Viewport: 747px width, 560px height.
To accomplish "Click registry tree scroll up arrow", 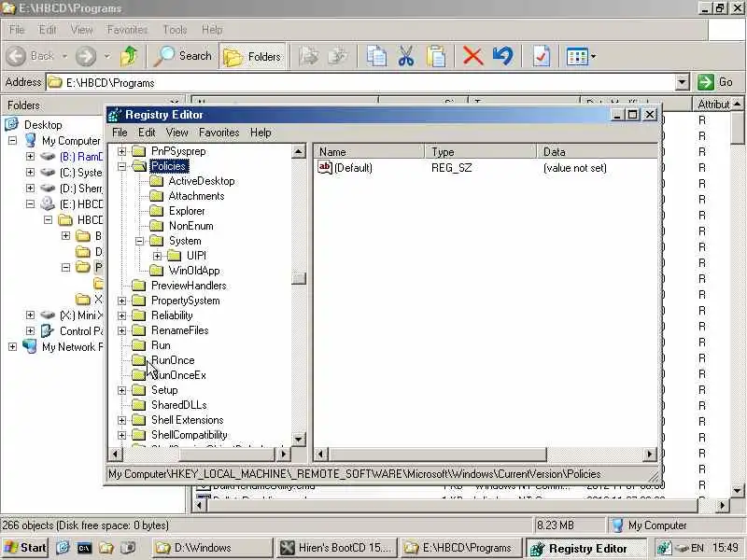I will click(298, 152).
